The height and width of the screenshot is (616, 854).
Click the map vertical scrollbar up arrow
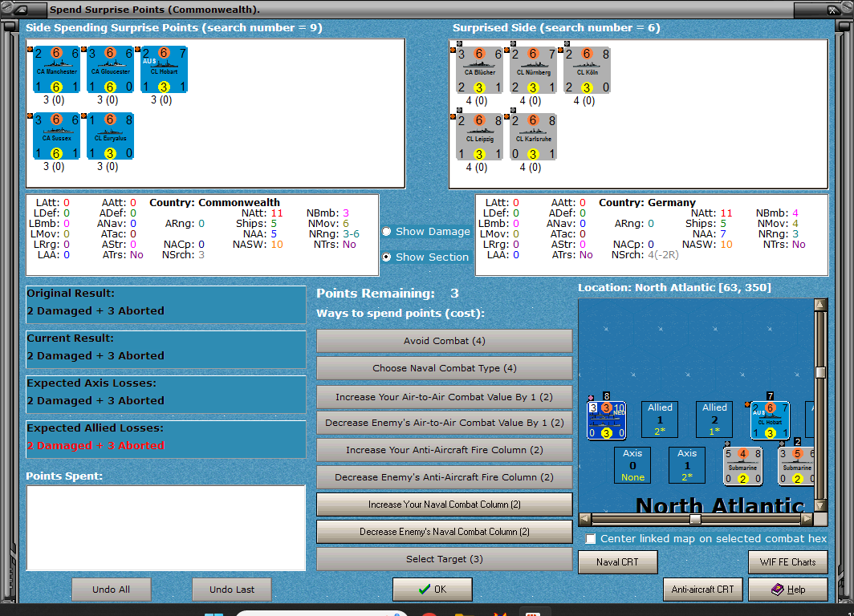pyautogui.click(x=820, y=305)
